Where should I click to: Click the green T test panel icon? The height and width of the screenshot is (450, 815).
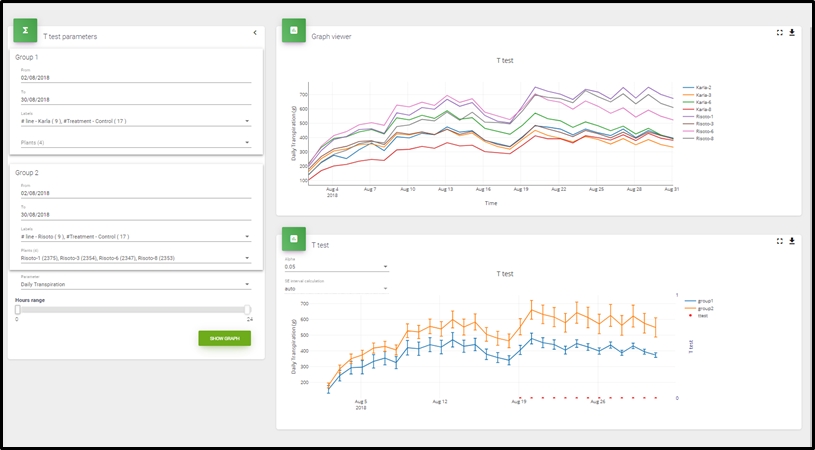point(293,239)
